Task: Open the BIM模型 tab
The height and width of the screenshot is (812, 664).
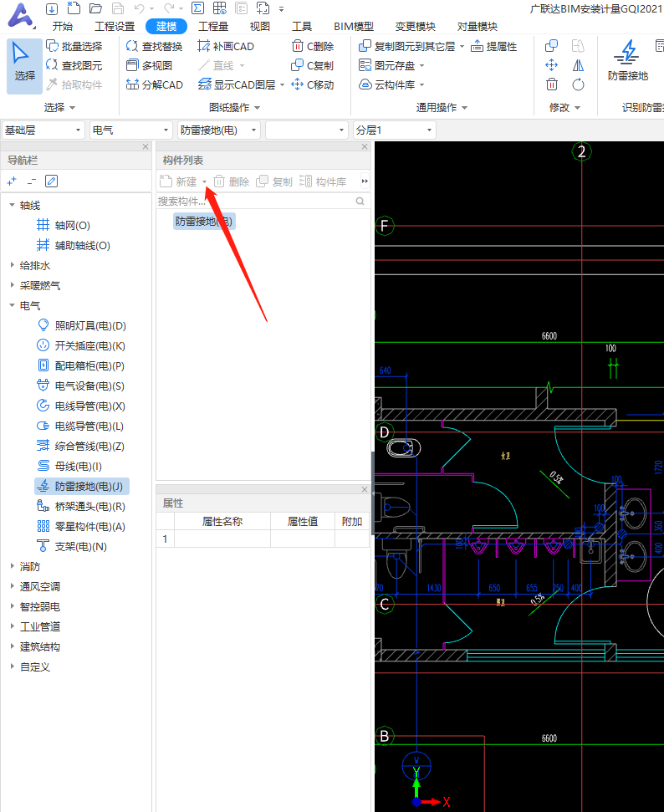Action: pos(354,27)
